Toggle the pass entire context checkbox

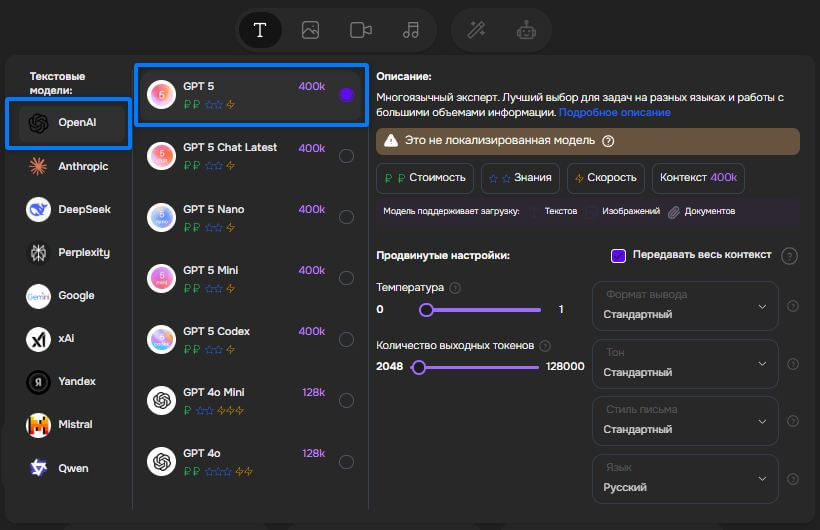[x=618, y=255]
